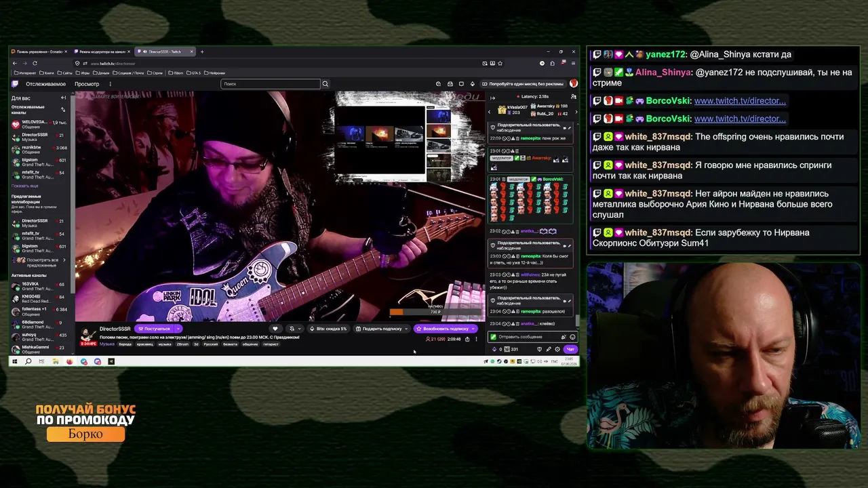Open the 'GTA 5' bookmarks folder
868x488 pixels.
194,73
